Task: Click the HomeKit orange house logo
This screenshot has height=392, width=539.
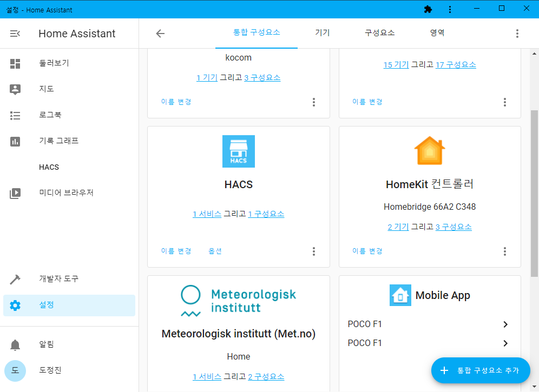Action: [430, 150]
